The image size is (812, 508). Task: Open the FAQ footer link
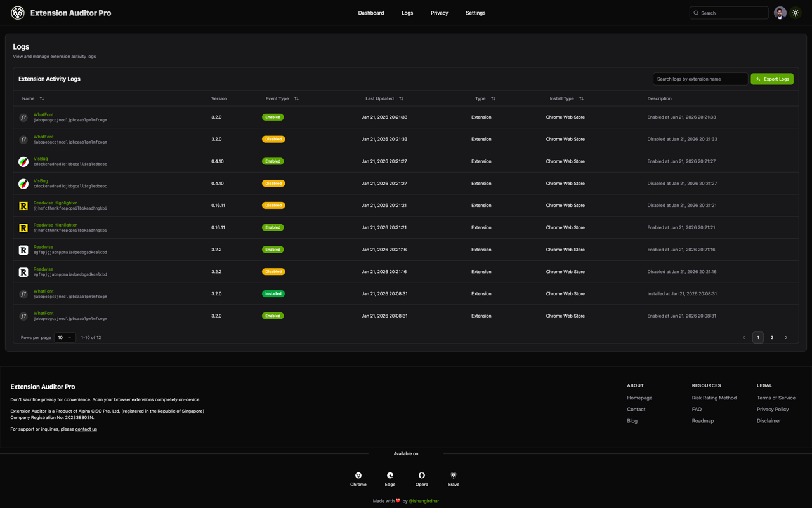point(697,410)
